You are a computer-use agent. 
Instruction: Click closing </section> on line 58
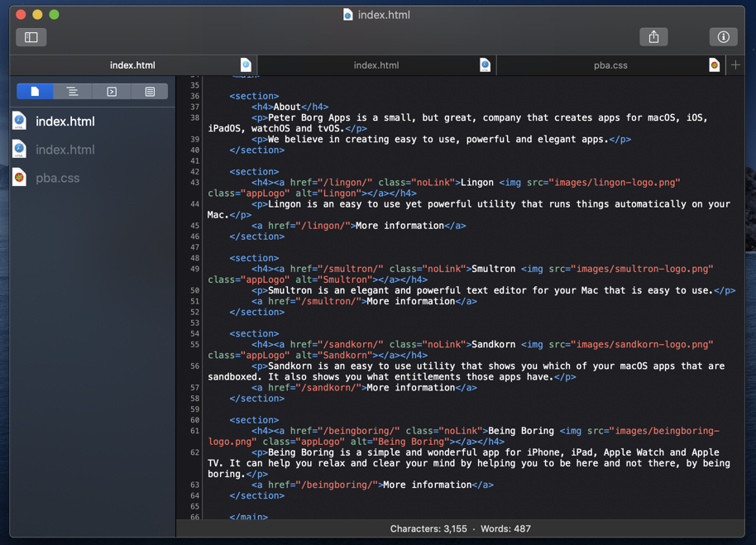pos(257,399)
